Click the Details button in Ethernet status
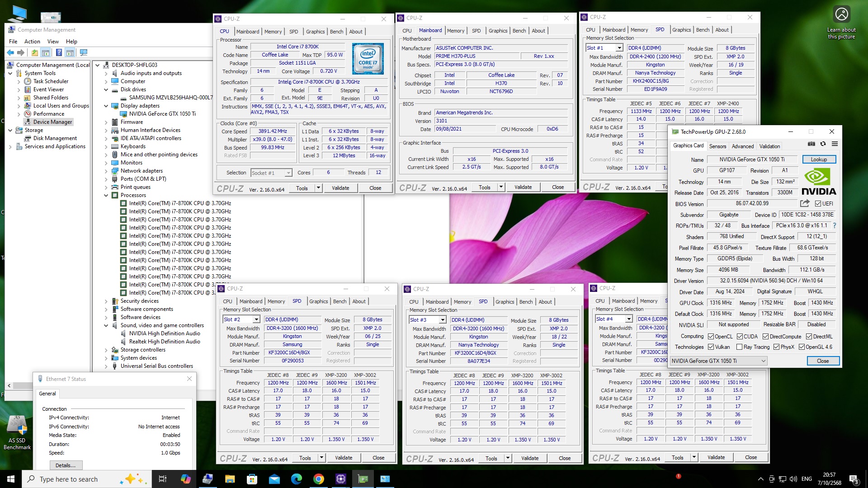Image resolution: width=868 pixels, height=488 pixels. [66, 465]
